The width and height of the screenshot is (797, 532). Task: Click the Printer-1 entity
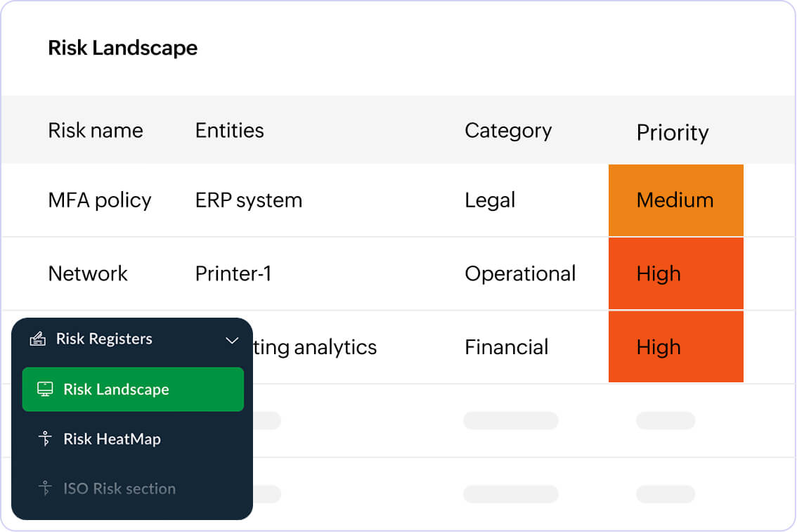[233, 273]
